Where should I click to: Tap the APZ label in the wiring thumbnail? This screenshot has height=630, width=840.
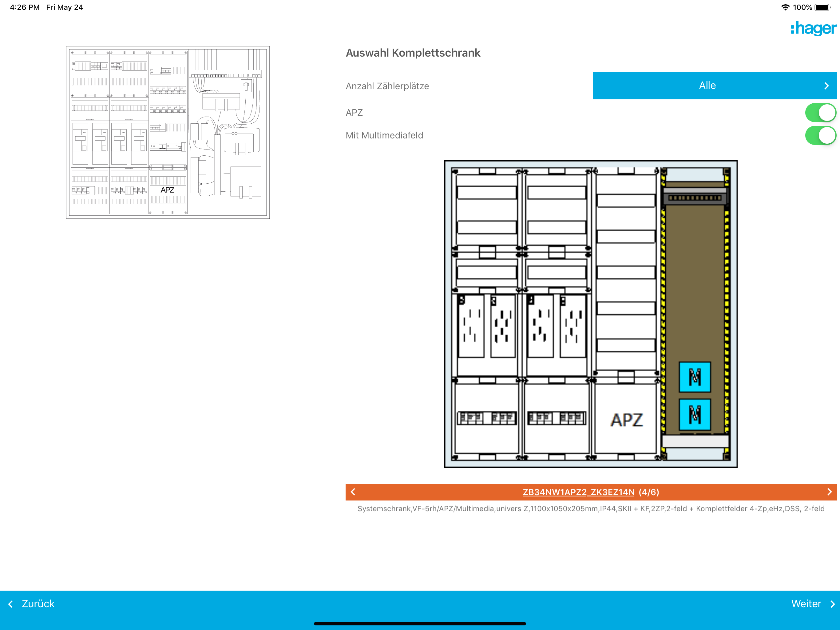[x=168, y=189]
